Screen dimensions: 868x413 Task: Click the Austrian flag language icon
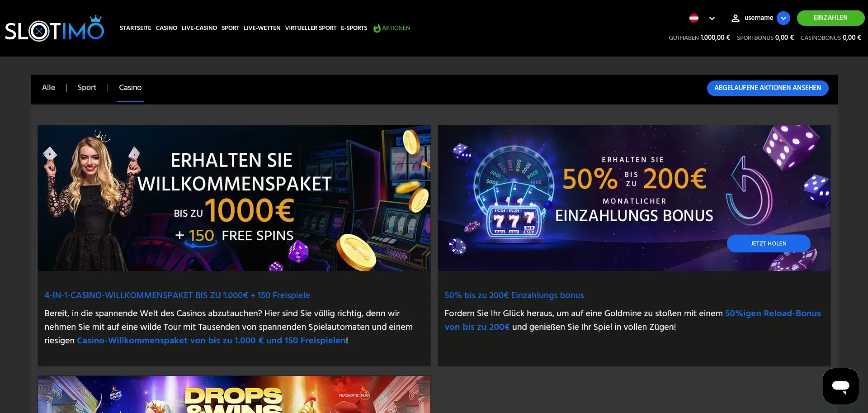(x=693, y=18)
